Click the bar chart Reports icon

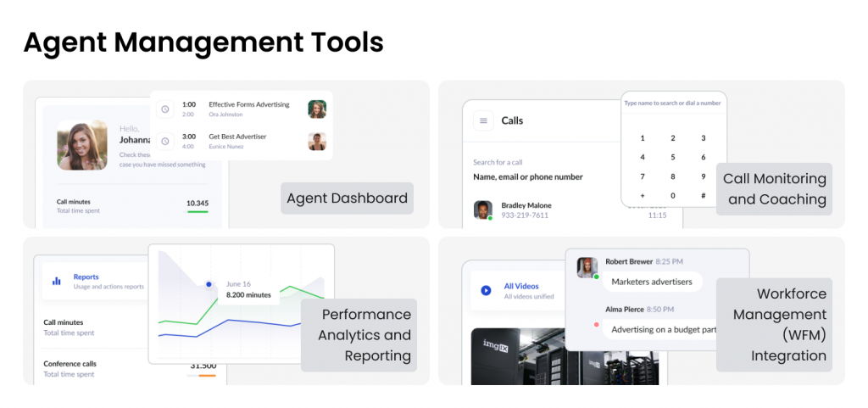(57, 281)
